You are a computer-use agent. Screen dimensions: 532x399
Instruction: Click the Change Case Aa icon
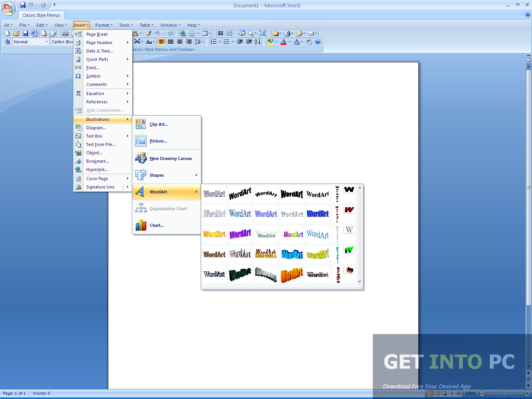pyautogui.click(x=149, y=42)
